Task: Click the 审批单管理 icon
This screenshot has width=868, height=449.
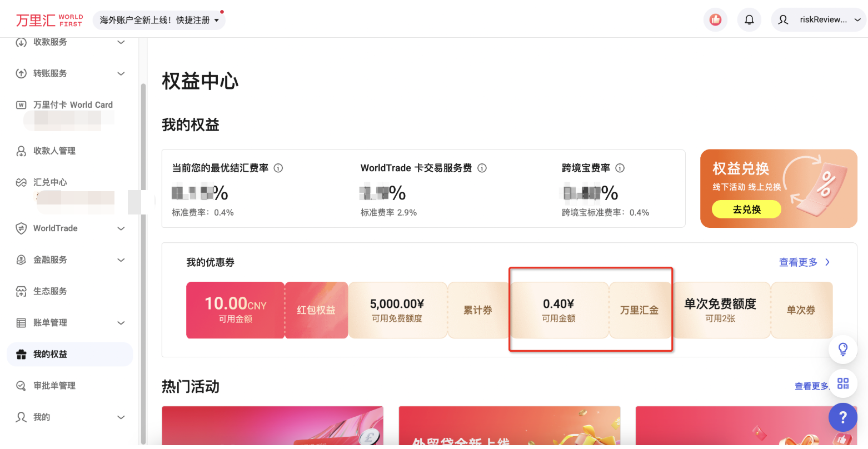Action: [21, 386]
